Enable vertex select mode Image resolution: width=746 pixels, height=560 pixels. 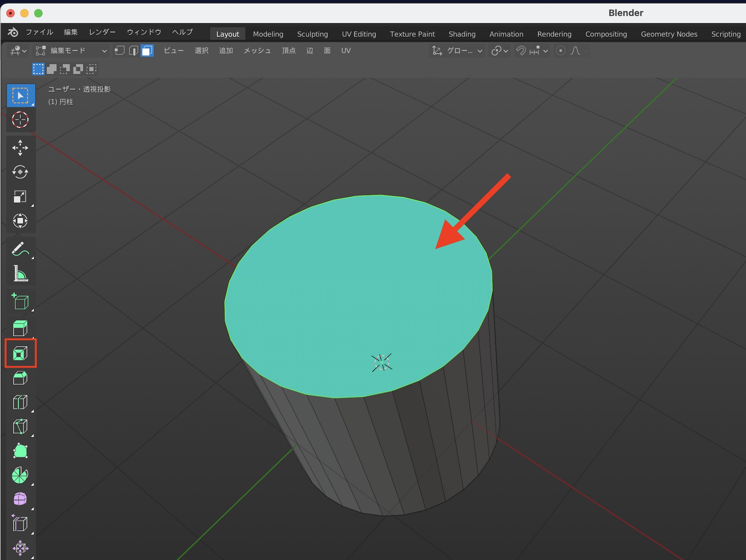pos(120,51)
